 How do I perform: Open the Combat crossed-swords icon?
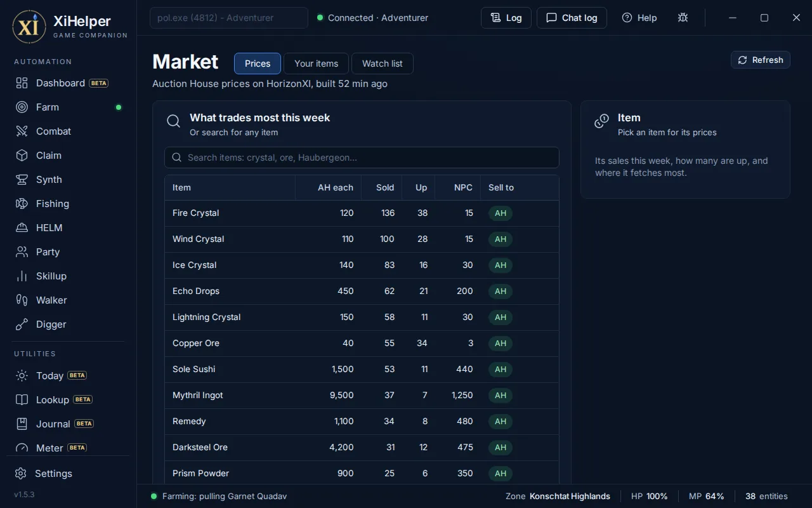[x=22, y=131]
